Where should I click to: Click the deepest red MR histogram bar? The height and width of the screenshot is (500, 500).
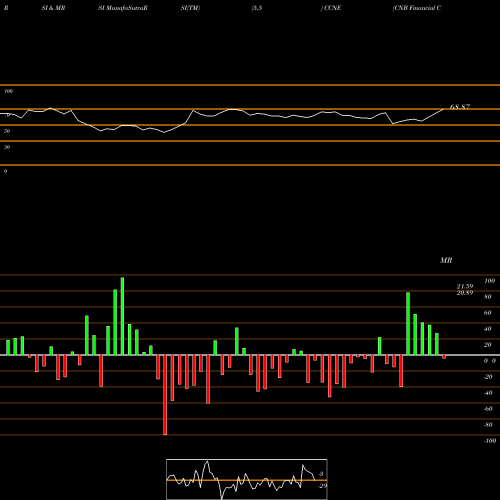[165, 395]
